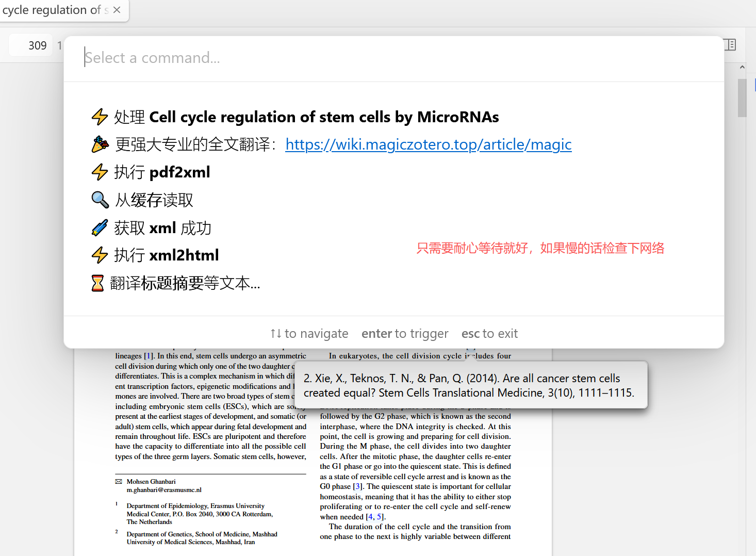This screenshot has height=556, width=756.
Task: Click the party popper icon before 更强大专业的全文翻译
Action: (100, 144)
